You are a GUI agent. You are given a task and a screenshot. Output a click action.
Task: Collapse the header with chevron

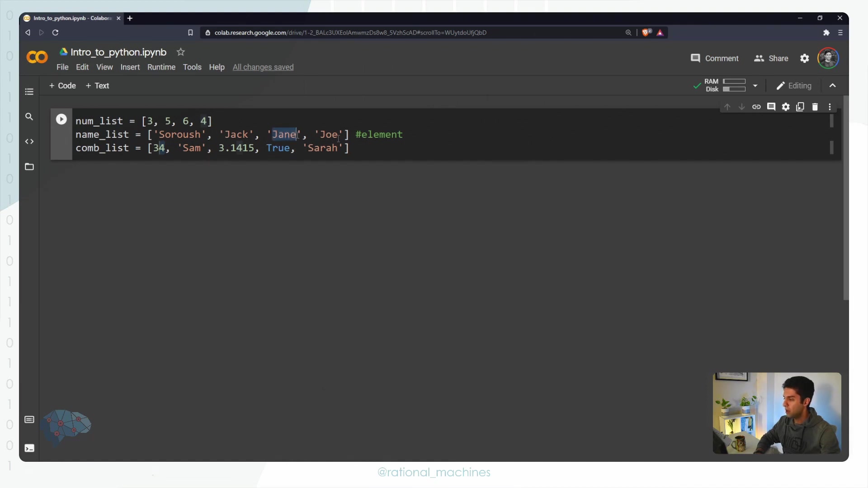[x=833, y=86]
